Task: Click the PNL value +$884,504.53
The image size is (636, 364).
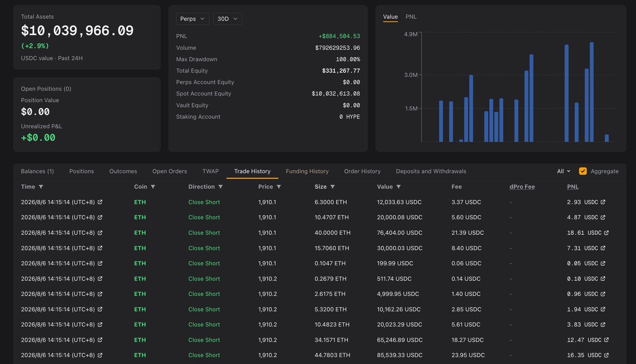Action: pos(339,36)
